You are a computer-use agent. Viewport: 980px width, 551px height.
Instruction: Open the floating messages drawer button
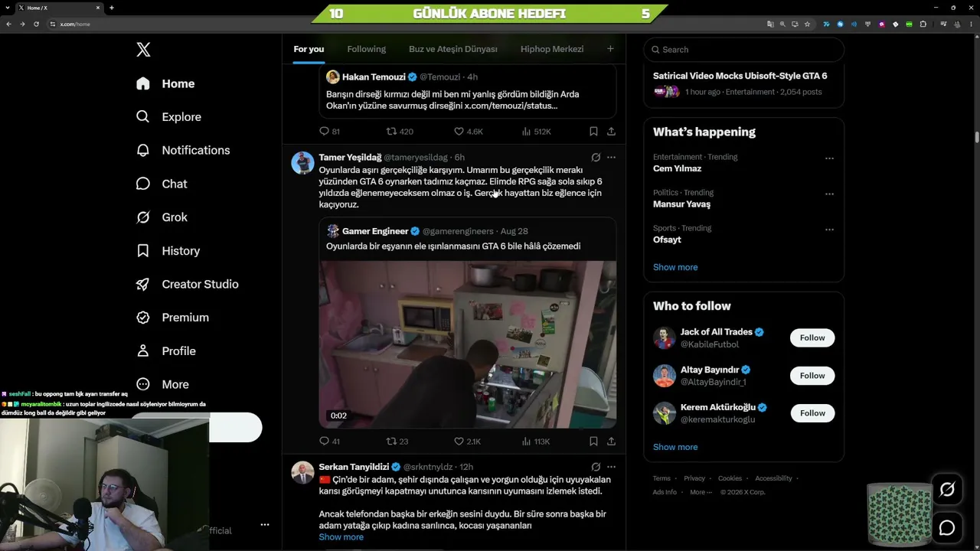(947, 528)
